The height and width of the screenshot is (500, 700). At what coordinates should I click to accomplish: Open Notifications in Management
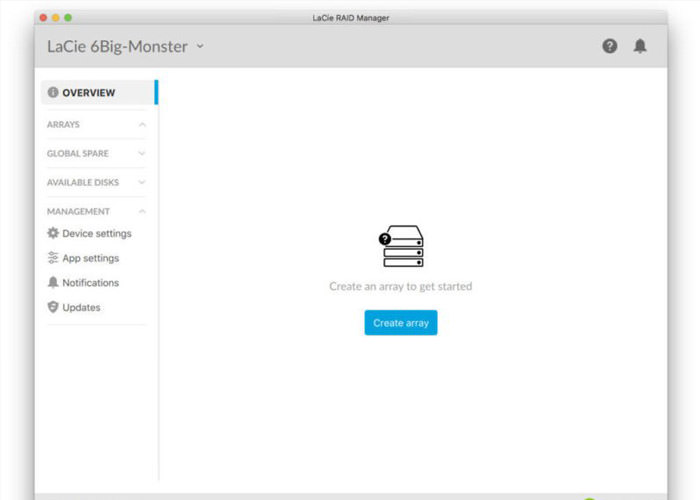(x=83, y=282)
